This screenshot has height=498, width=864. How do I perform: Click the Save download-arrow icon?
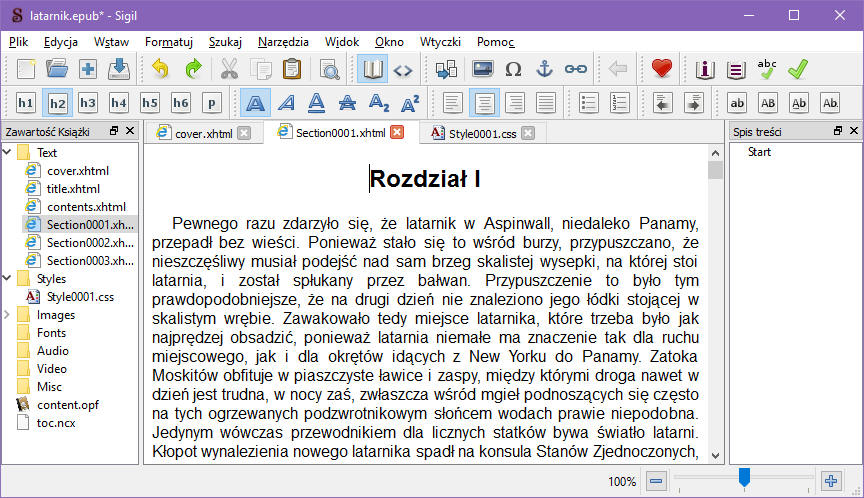click(119, 69)
